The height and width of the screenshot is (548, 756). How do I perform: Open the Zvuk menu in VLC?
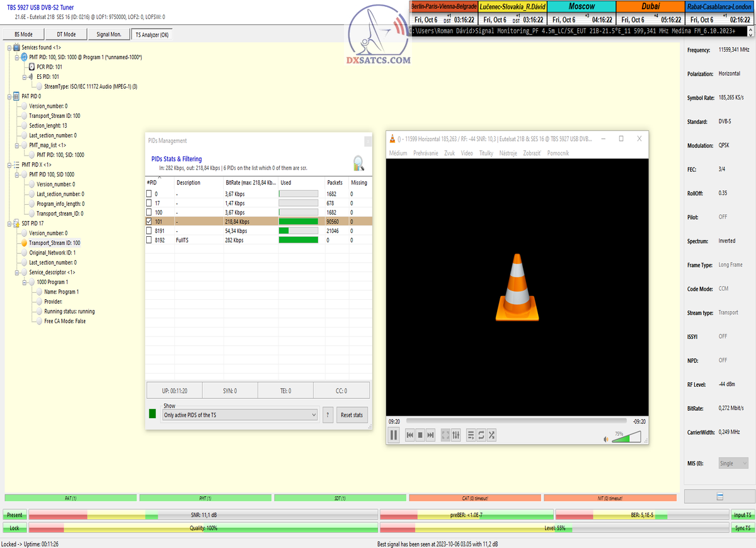[449, 153]
